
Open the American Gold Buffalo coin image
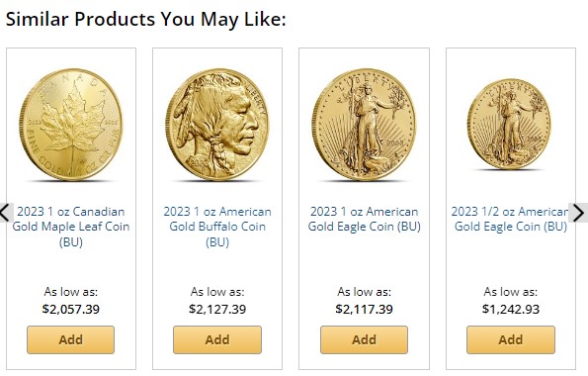217,125
